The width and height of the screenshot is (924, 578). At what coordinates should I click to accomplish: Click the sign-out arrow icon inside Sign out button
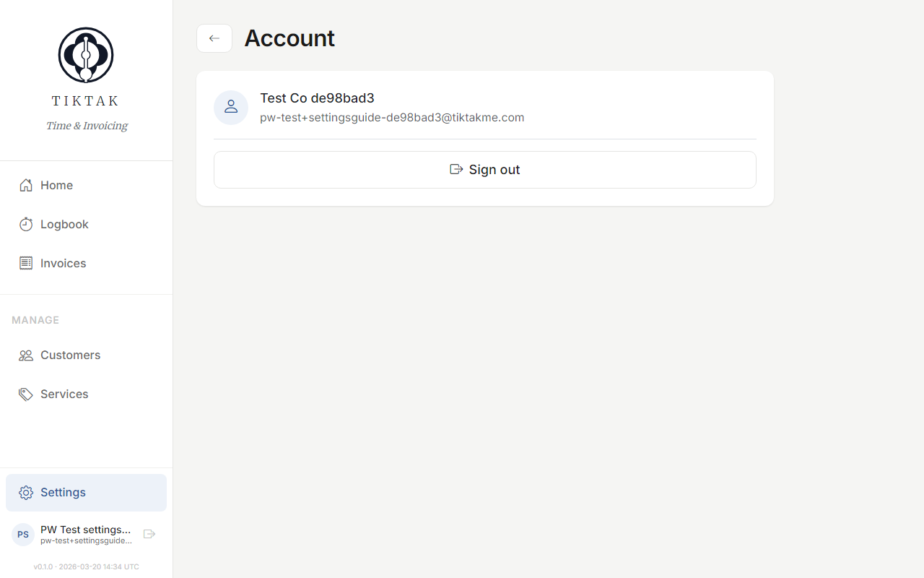456,169
